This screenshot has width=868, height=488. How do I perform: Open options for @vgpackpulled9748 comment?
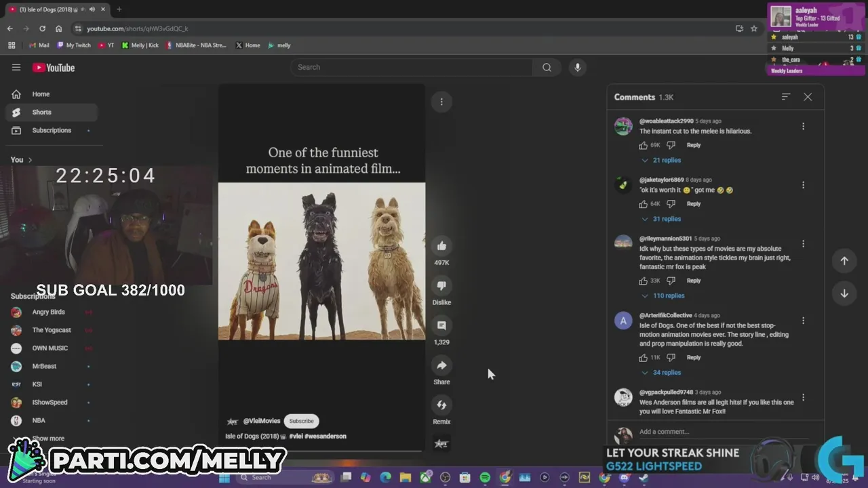(x=804, y=397)
